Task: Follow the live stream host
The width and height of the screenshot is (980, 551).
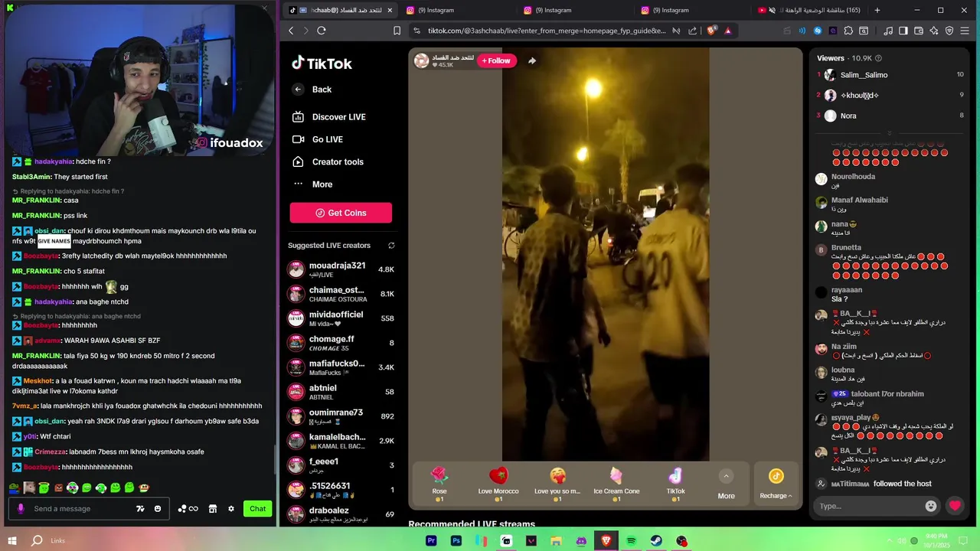Action: (x=496, y=60)
